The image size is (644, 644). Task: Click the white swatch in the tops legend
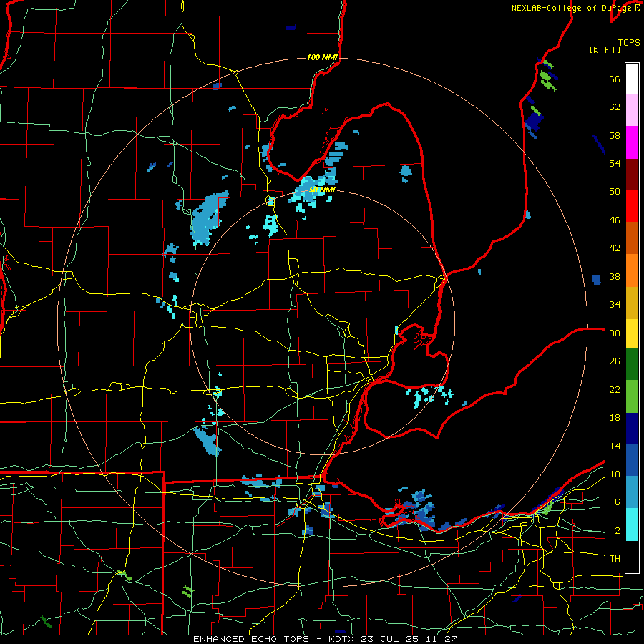tap(632, 79)
